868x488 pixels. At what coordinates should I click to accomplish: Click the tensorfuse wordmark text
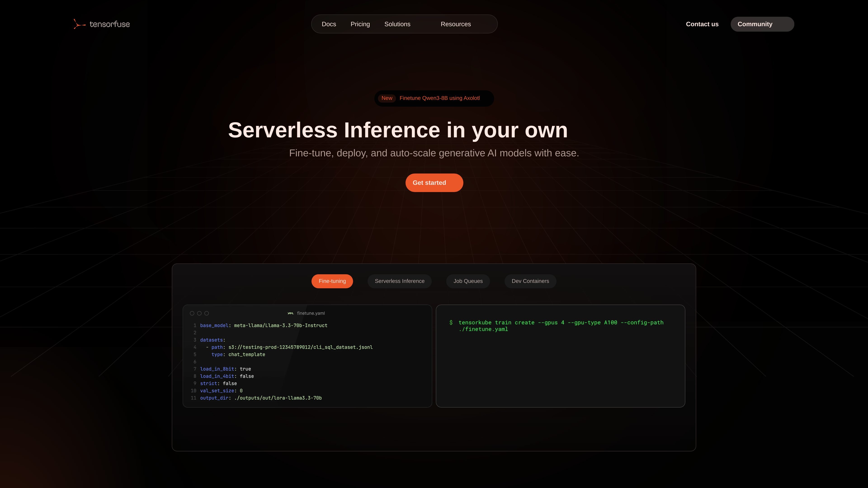point(110,24)
